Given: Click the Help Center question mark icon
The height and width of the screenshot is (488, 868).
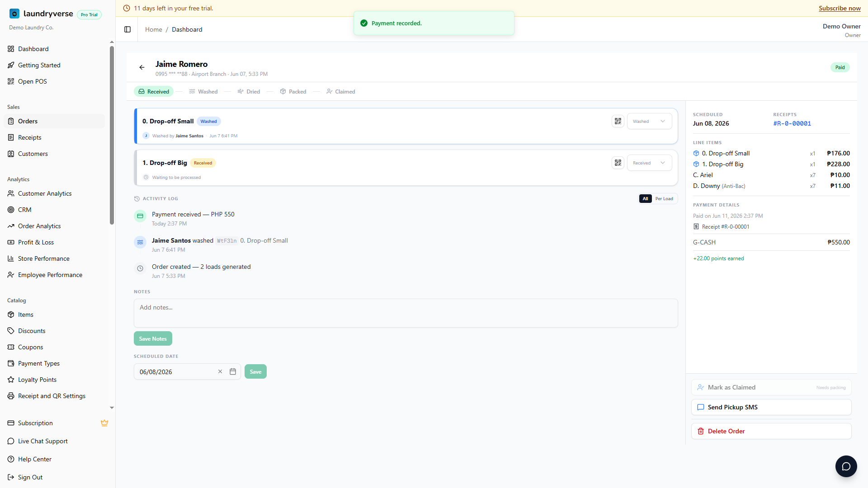Looking at the screenshot, I should [11, 459].
